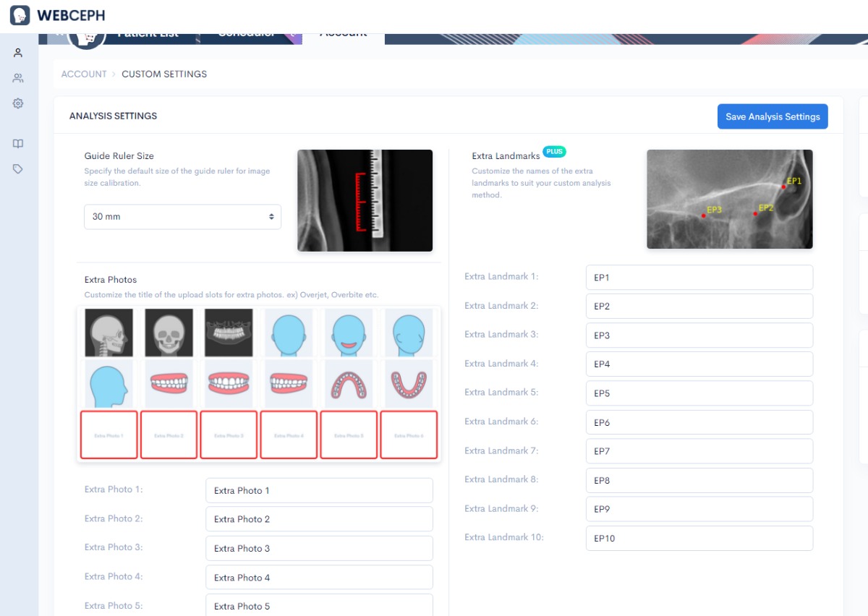The image size is (868, 616).
Task: Focus the EP7 landmark name field
Action: [x=699, y=451]
